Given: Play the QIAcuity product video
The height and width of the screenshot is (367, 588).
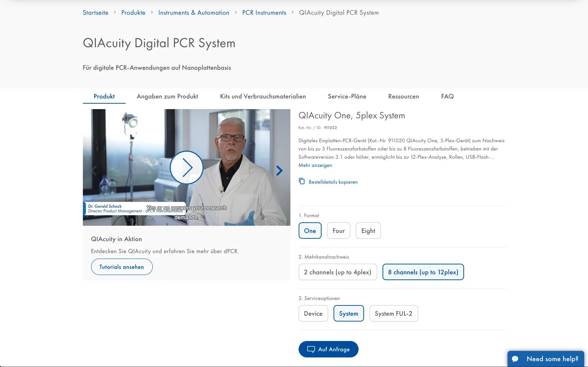Looking at the screenshot, I should pos(187,168).
